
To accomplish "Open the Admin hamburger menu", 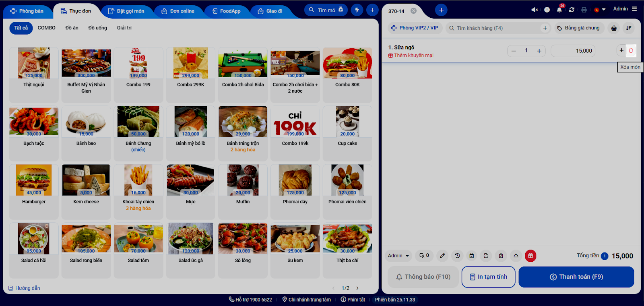I will pos(634,9).
